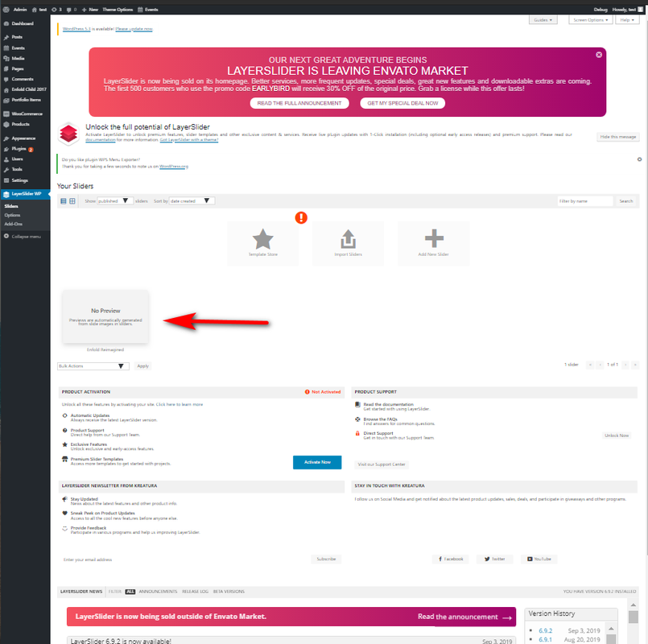
Task: Click the email address input field
Action: pyautogui.click(x=184, y=559)
